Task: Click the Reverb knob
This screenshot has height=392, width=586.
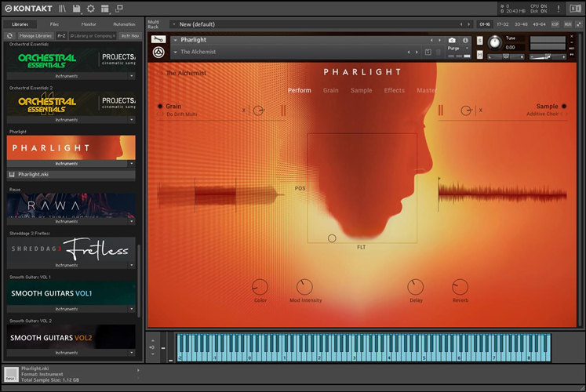Action: click(460, 287)
